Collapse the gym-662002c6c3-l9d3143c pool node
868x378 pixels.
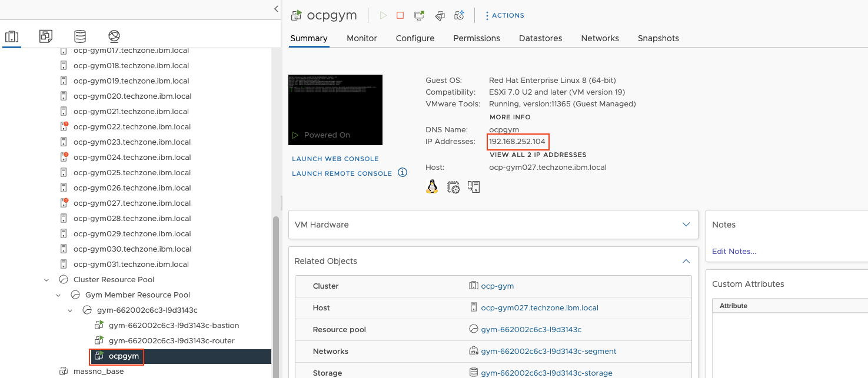(70, 310)
